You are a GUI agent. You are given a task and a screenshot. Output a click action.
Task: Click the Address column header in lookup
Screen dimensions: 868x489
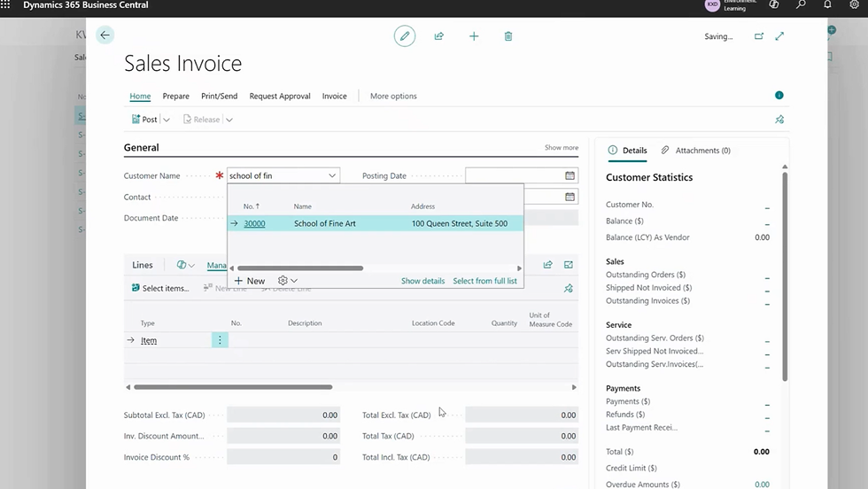pyautogui.click(x=422, y=206)
